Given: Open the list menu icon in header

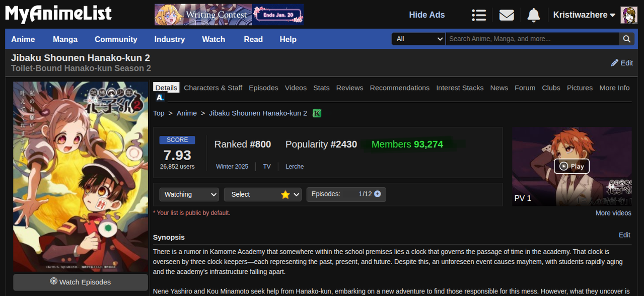Looking at the screenshot, I should (479, 15).
